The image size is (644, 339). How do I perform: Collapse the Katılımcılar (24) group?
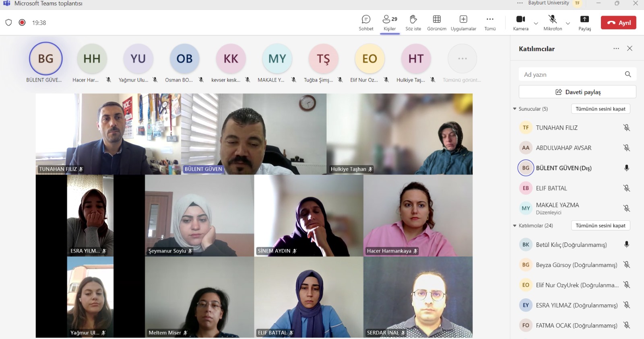(514, 226)
